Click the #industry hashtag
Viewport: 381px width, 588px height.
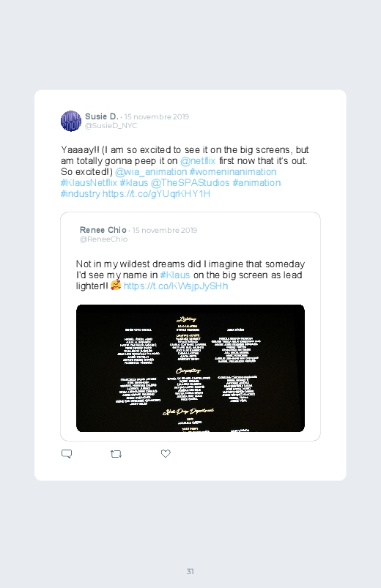(x=81, y=193)
